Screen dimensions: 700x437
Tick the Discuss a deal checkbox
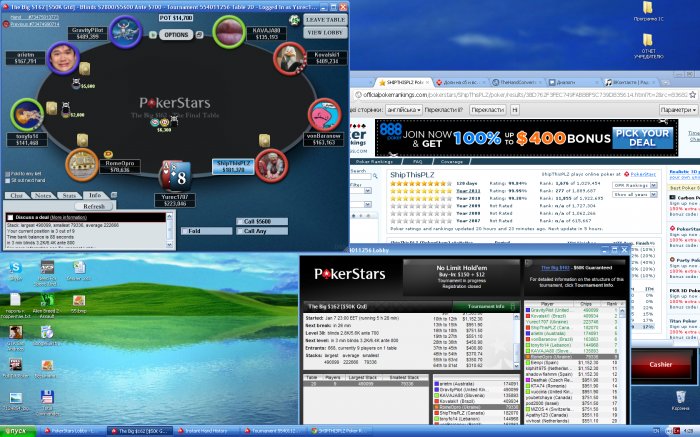point(10,218)
